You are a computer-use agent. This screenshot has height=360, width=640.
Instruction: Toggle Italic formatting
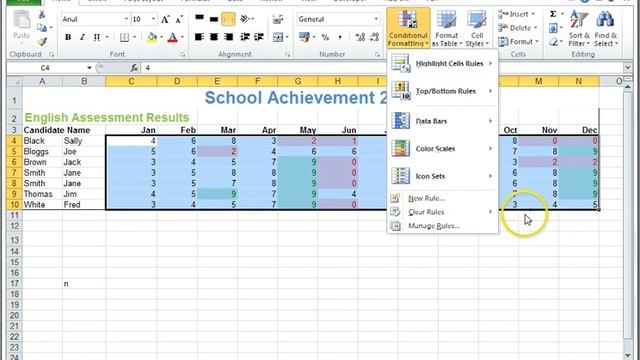tap(82, 37)
